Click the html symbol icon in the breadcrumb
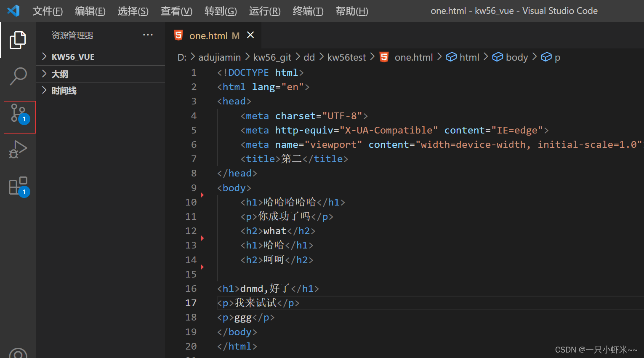Image resolution: width=644 pixels, height=358 pixels. click(x=451, y=57)
